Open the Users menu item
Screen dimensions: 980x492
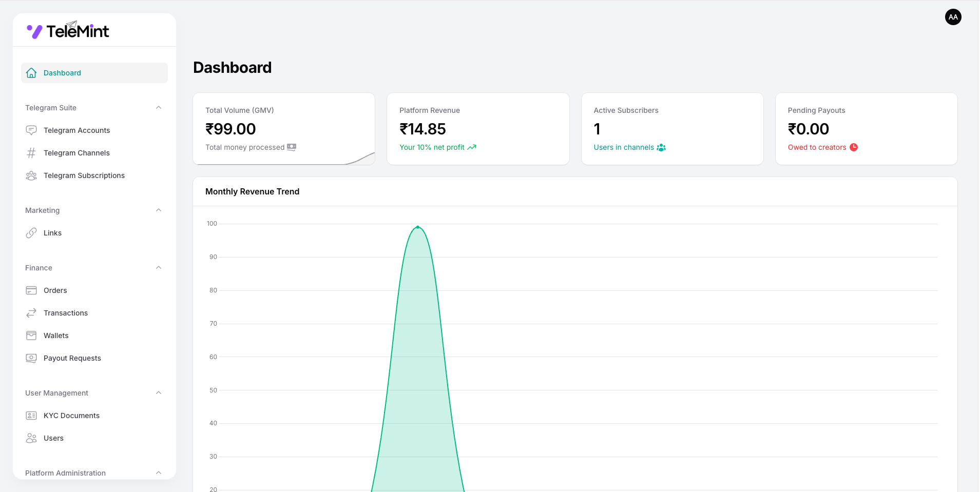point(53,438)
